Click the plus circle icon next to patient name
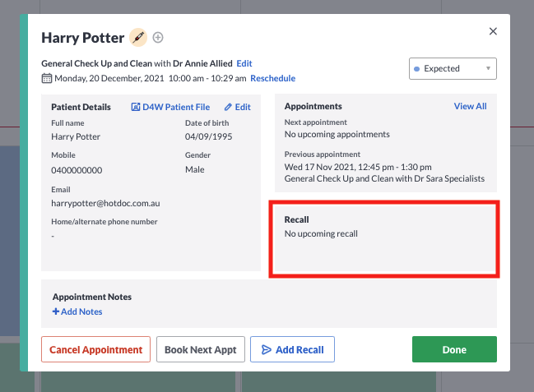Image resolution: width=534 pixels, height=392 pixels. (x=158, y=38)
